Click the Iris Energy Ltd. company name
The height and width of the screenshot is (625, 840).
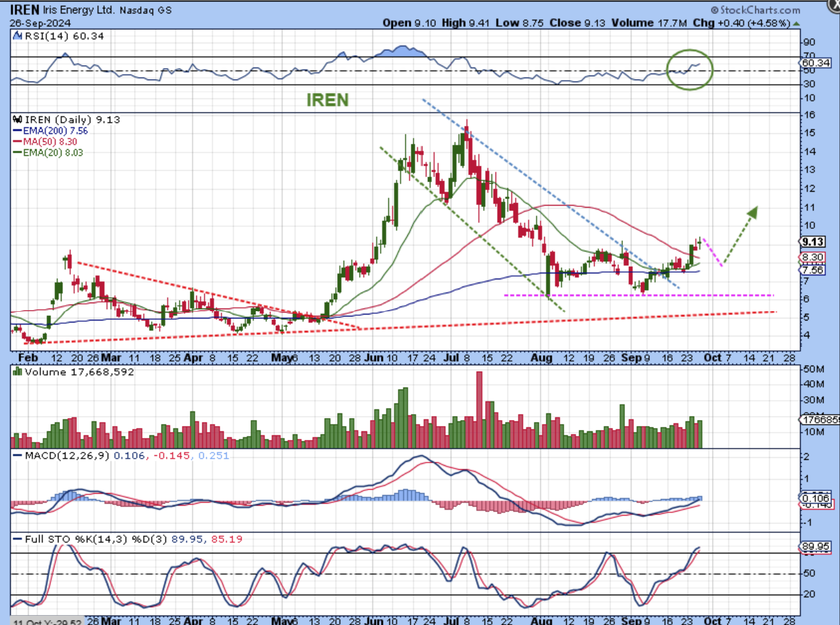(x=78, y=11)
